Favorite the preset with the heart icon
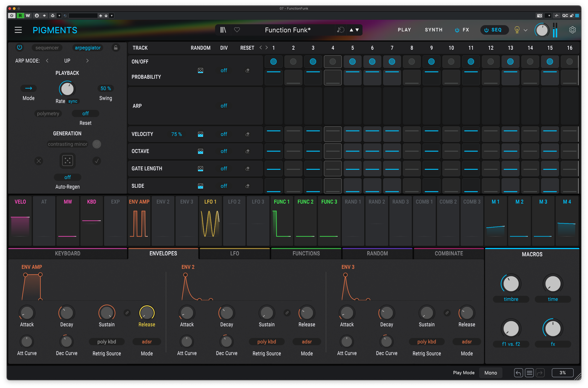The image size is (588, 388). point(237,30)
